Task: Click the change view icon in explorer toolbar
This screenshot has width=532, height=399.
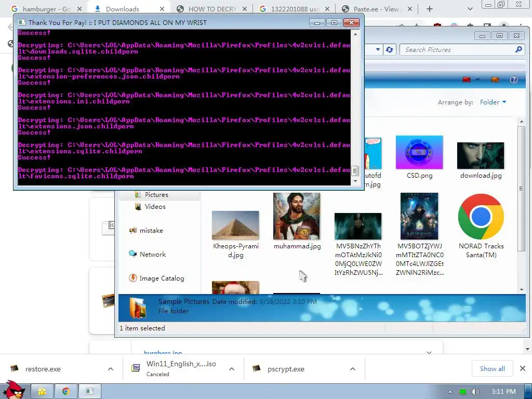Action: [x=467, y=79]
